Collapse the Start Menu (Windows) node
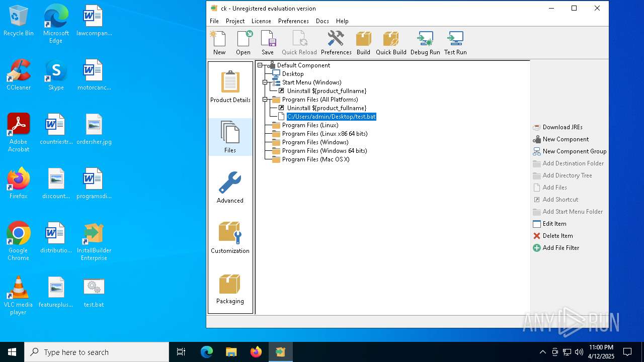The width and height of the screenshot is (644, 362). tap(265, 82)
